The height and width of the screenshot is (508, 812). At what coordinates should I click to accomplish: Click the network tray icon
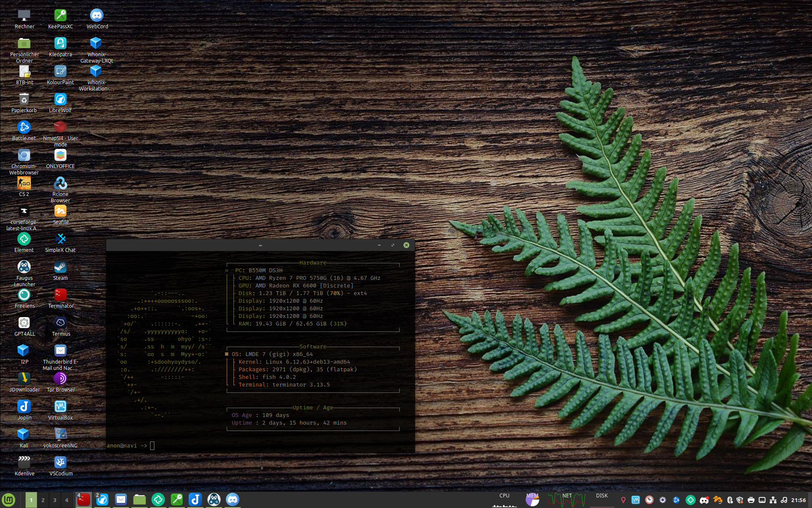[x=773, y=500]
